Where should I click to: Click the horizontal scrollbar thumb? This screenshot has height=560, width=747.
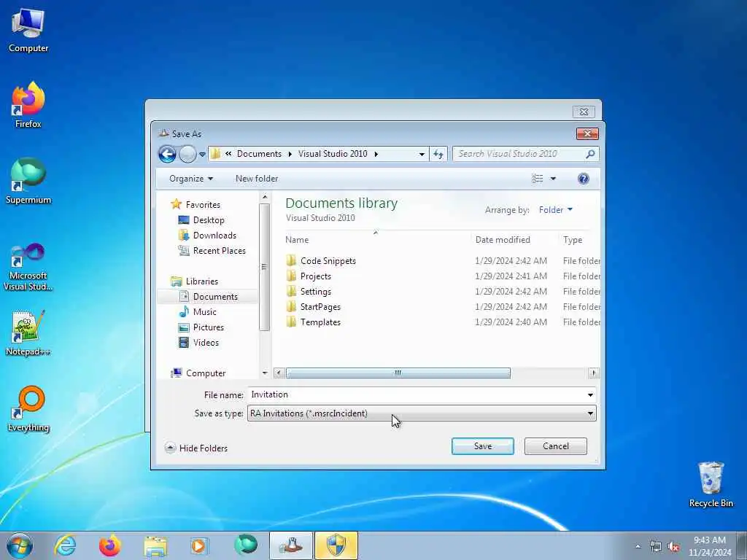398,373
